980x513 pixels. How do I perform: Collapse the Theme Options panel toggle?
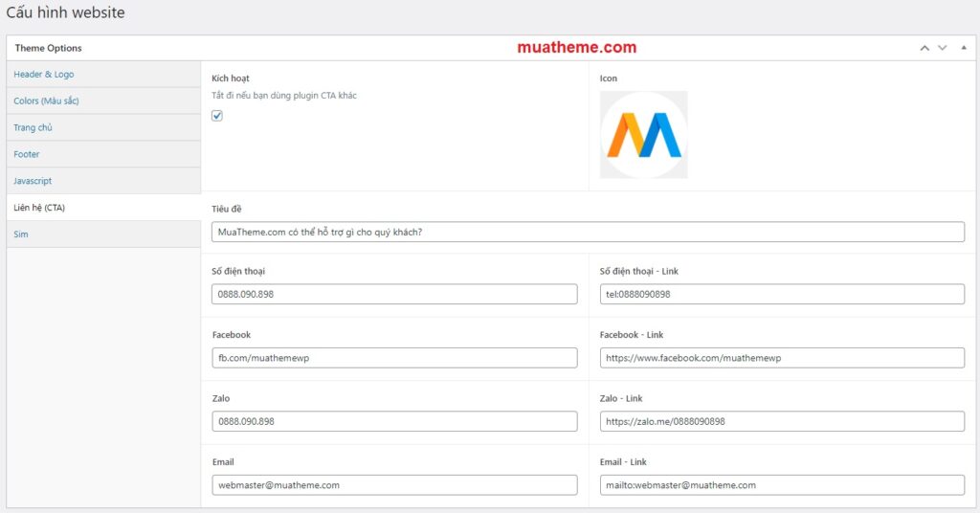964,48
